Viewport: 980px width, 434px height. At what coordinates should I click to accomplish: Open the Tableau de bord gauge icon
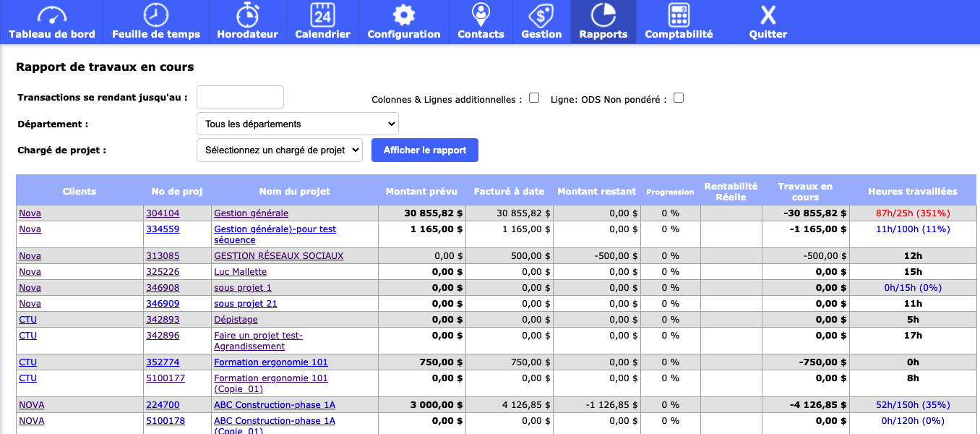pos(51,14)
